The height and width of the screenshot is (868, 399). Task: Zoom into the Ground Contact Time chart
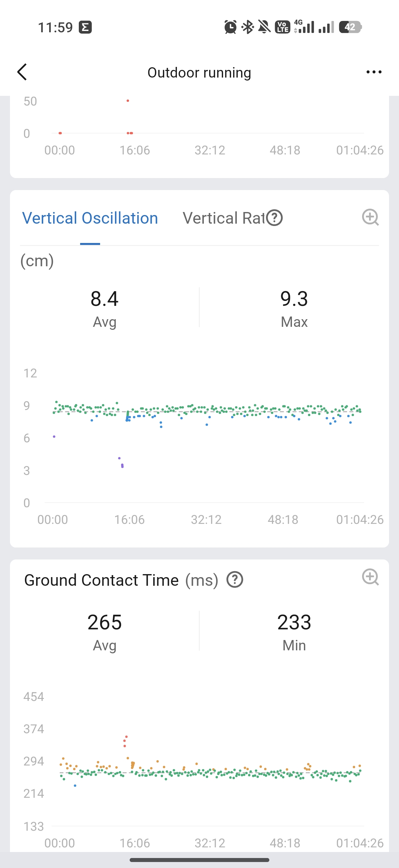click(370, 577)
